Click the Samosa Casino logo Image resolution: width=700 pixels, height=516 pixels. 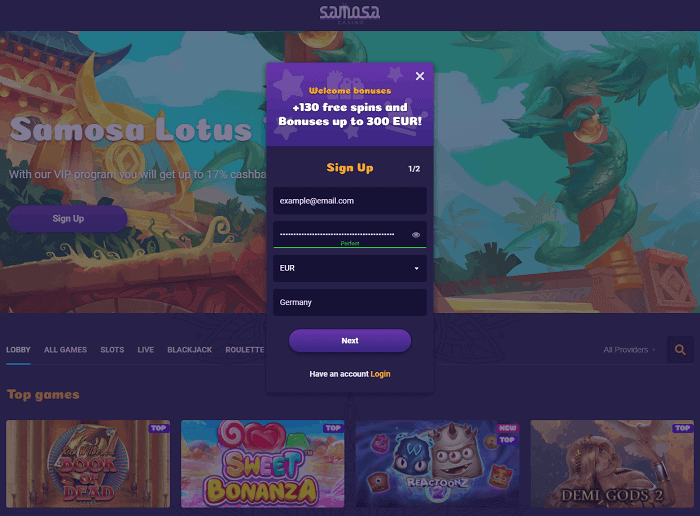pyautogui.click(x=350, y=13)
